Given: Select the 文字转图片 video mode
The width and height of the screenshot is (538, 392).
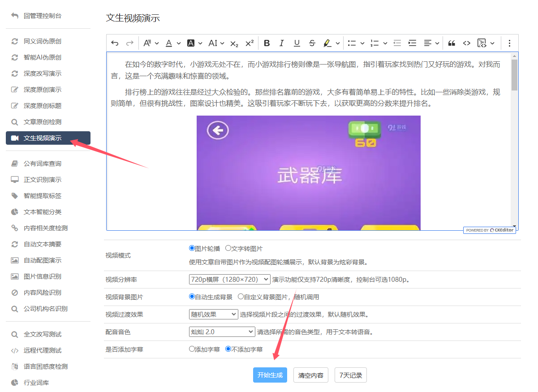Looking at the screenshot, I should [228, 248].
